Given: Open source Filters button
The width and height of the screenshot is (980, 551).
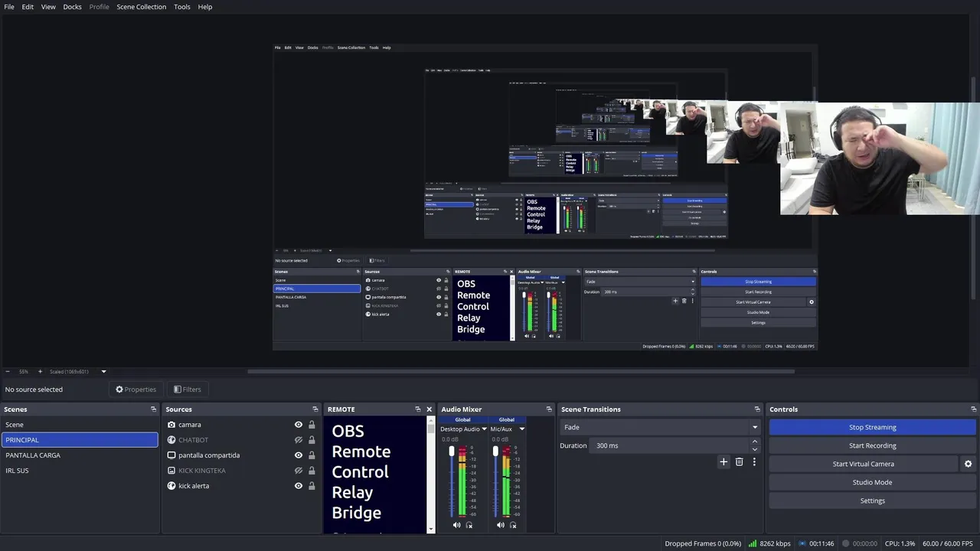Looking at the screenshot, I should coord(187,390).
